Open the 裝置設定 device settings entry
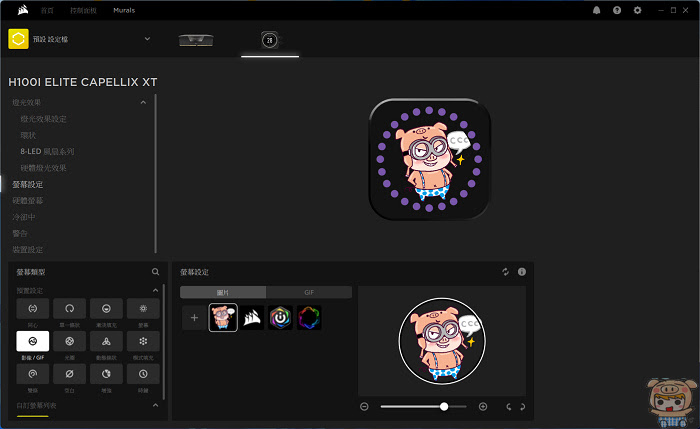 click(28, 250)
